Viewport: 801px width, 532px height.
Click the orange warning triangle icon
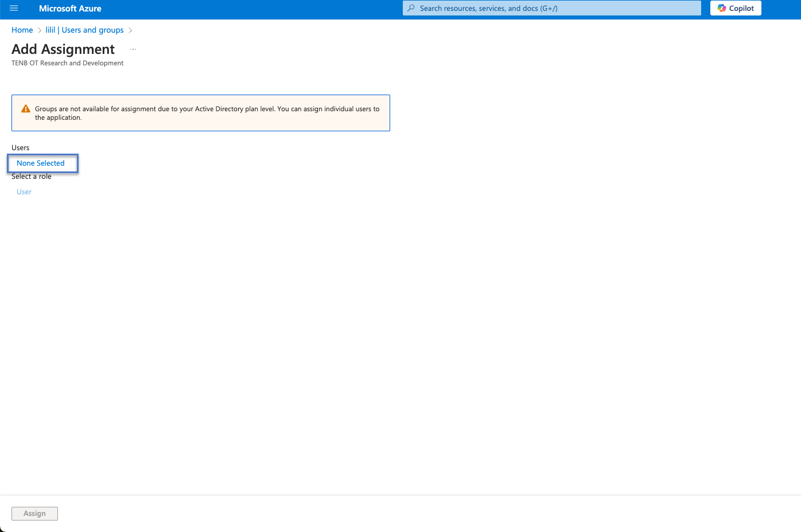click(x=26, y=109)
